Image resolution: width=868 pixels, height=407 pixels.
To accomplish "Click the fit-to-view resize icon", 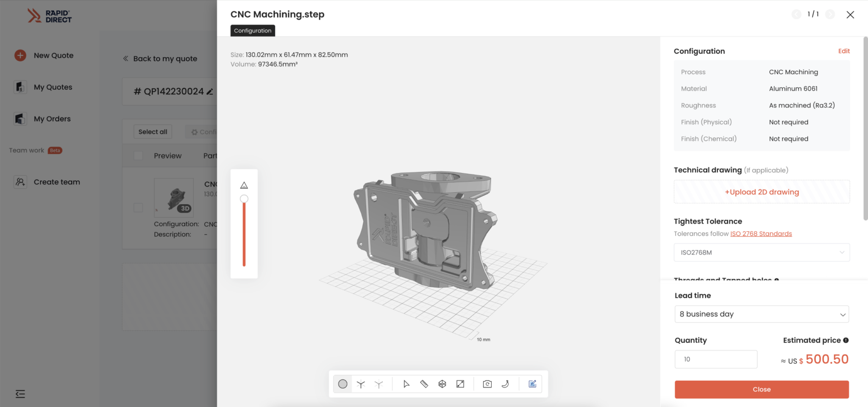I will pos(460,384).
